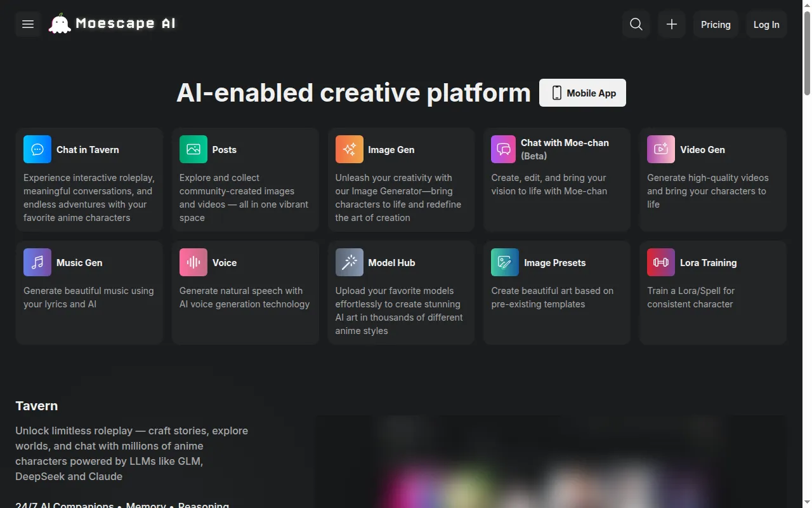Click the Moescape ghost logo
Screen dimensions: 812x508
pos(60,23)
